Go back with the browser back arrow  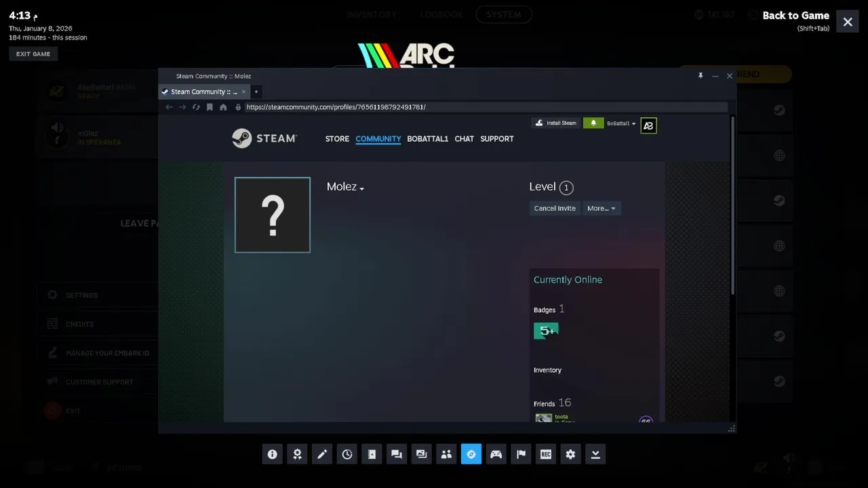(x=169, y=107)
